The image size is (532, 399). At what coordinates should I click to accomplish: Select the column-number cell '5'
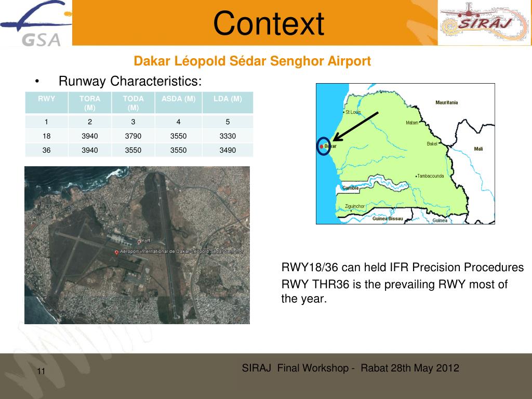point(228,122)
